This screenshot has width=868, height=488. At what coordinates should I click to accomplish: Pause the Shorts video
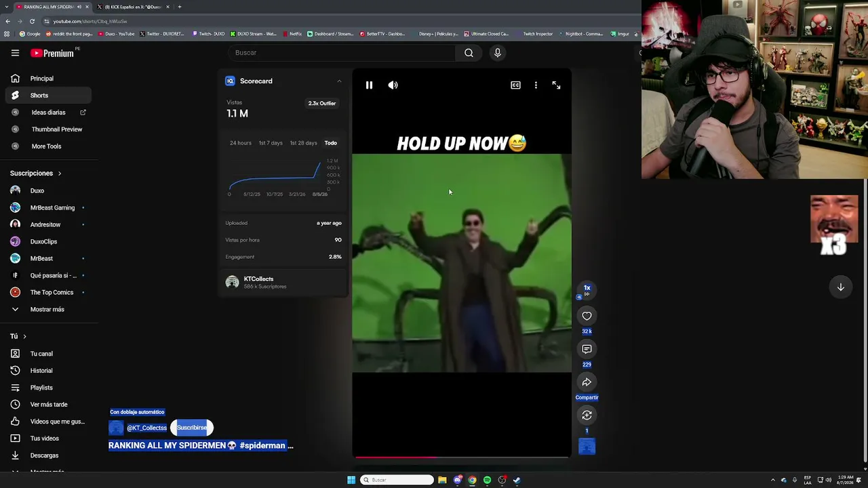click(x=369, y=85)
